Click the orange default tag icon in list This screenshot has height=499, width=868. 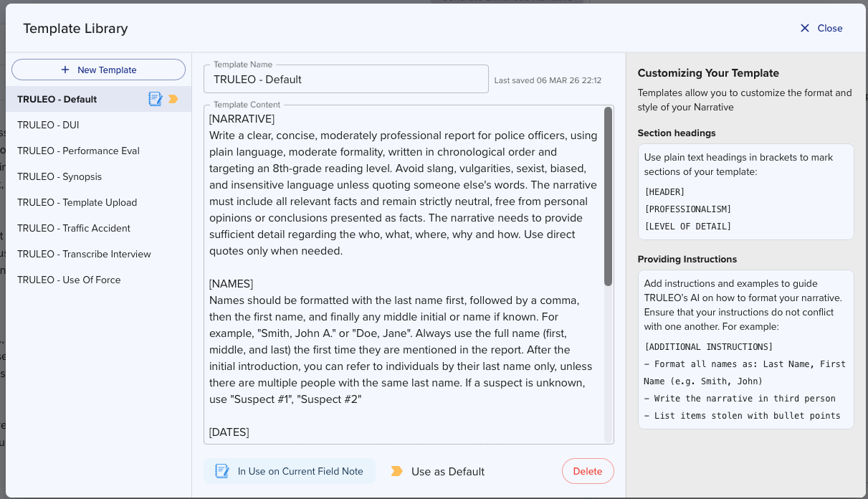point(173,99)
